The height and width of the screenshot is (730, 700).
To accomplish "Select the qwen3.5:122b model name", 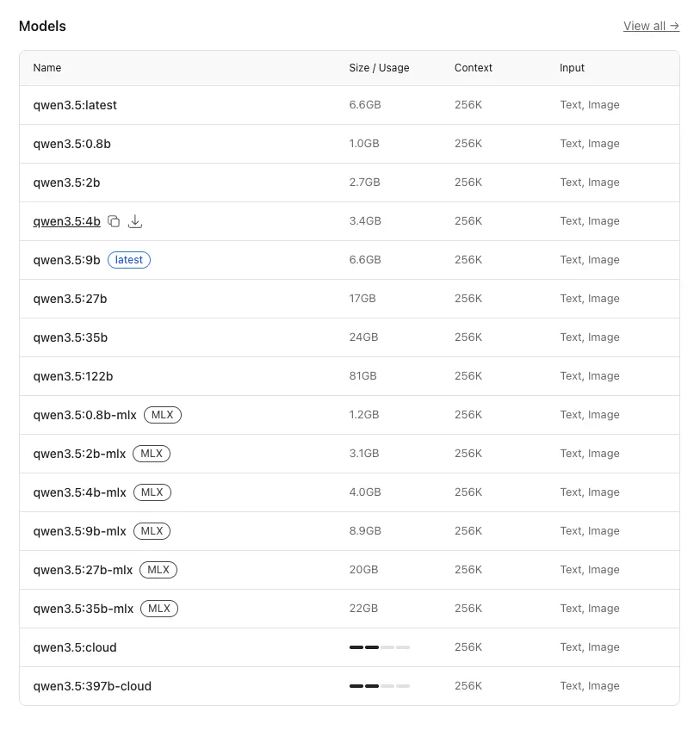I will pos(73,376).
